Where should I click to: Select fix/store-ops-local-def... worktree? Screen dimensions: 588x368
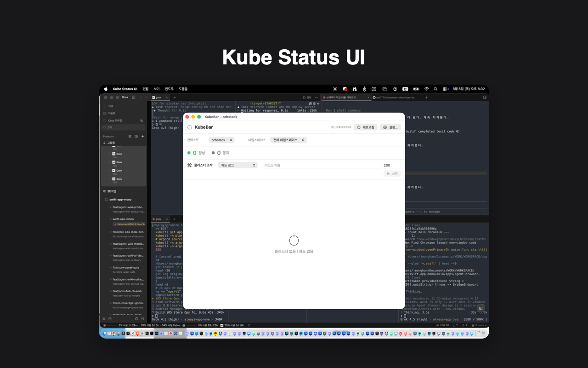[128, 234]
